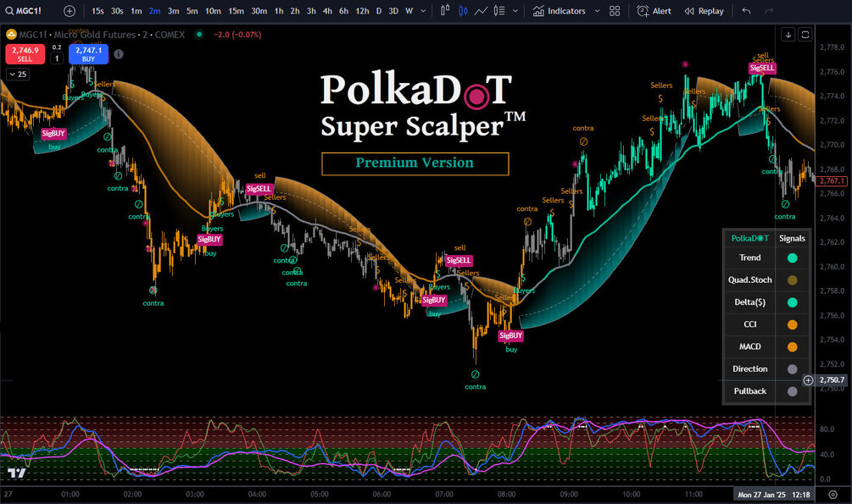852x504 pixels.
Task: Click the TradingView logo at bottom left
Action: (16, 473)
